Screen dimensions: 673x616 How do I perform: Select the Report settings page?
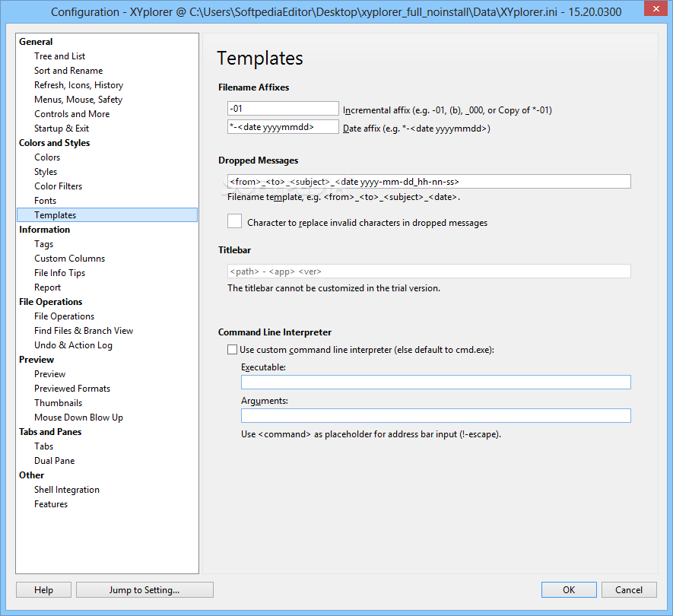47,287
